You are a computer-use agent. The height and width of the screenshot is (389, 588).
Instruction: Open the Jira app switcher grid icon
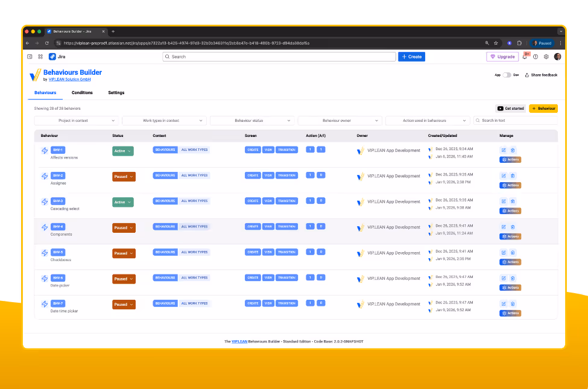click(x=40, y=57)
